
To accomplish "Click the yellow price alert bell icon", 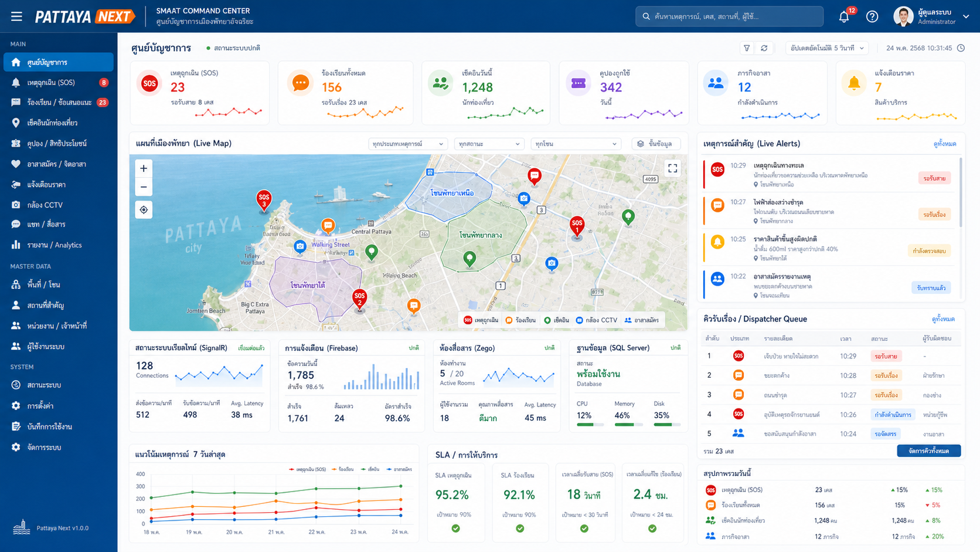I will click(854, 83).
